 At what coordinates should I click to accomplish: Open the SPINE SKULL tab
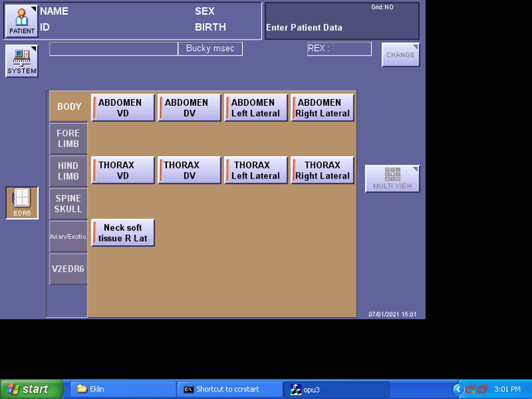pyautogui.click(x=68, y=203)
